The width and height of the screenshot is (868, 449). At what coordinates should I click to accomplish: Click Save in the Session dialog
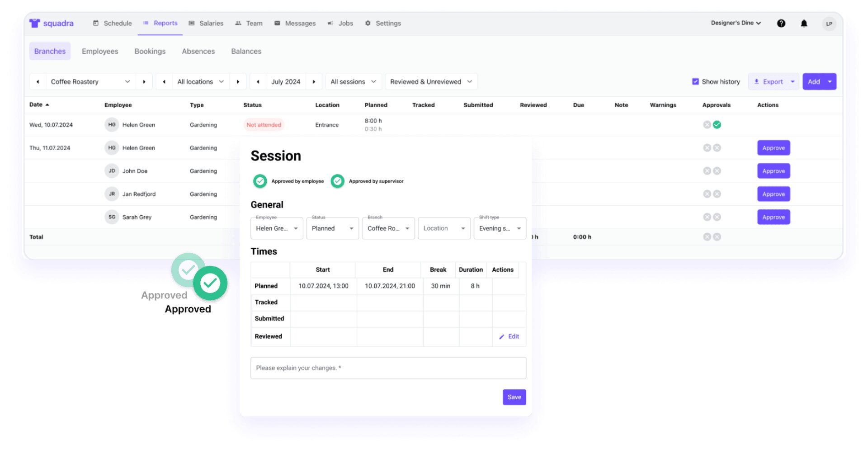pyautogui.click(x=514, y=397)
